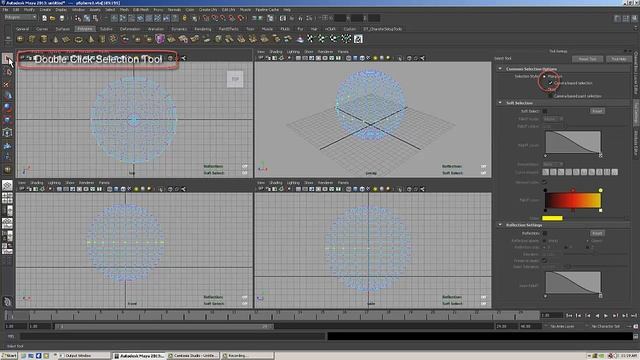This screenshot has width=640, height=360.
Task: Click the Falloff color gradient ramp
Action: [573, 200]
